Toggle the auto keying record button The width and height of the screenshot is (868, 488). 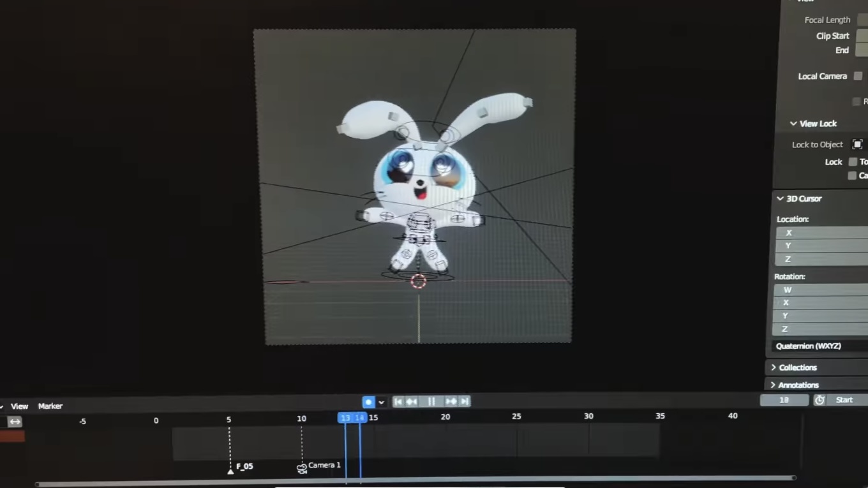(368, 402)
